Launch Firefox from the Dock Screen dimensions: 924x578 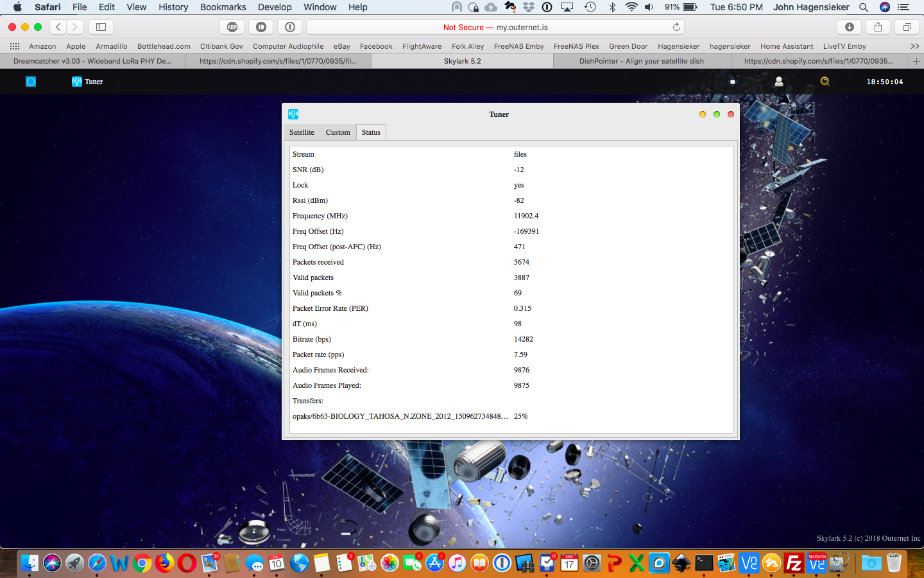pos(164,563)
